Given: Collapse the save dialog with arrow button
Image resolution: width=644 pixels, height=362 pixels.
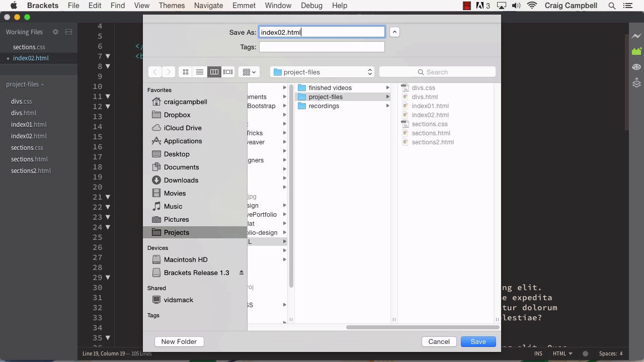Looking at the screenshot, I should 394,32.
